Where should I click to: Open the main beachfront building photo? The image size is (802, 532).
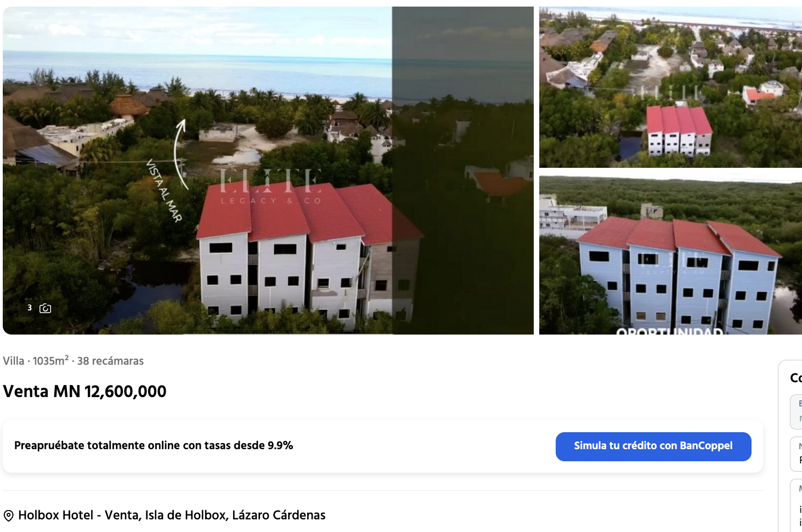click(268, 171)
